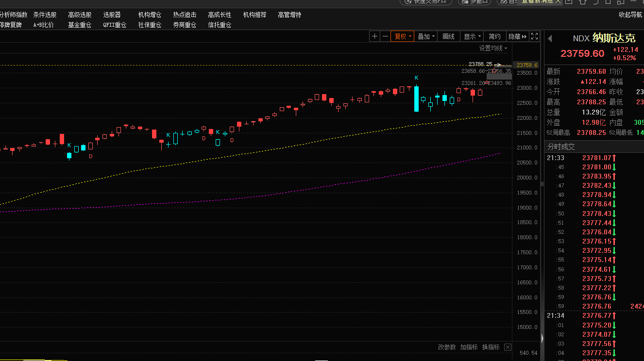Open the 显示 display dropdown
This screenshot has height=361, width=644.
[472, 36]
